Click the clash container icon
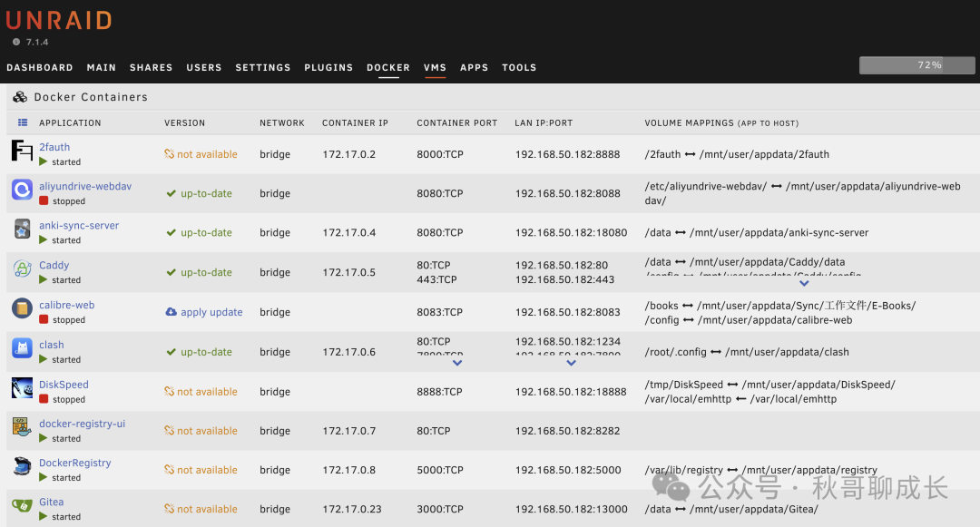 click(x=22, y=347)
